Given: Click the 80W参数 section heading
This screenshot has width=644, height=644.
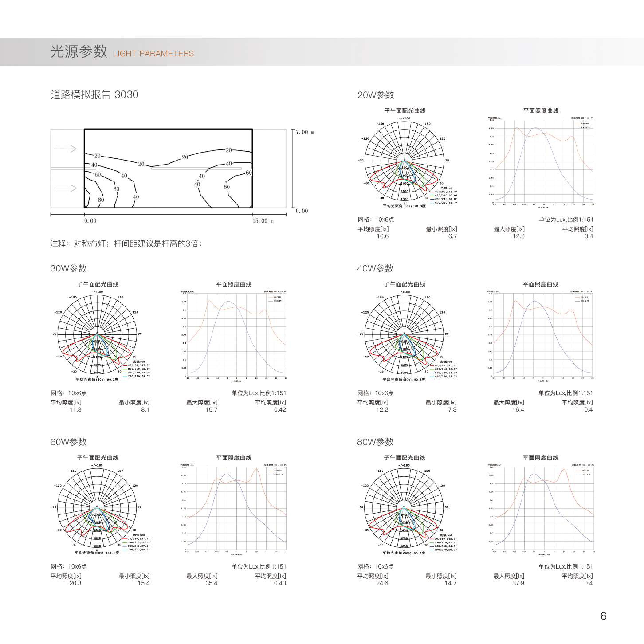Looking at the screenshot, I should [x=376, y=442].
